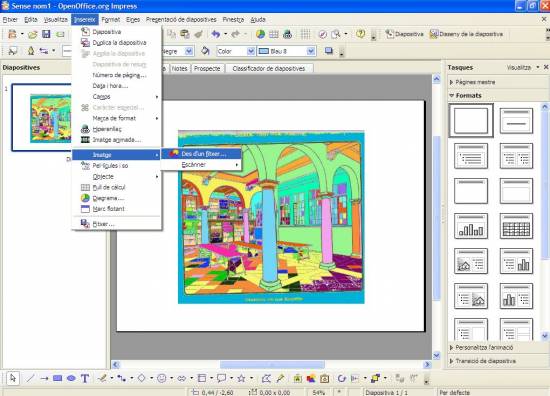Select the blank slide layout
The height and width of the screenshot is (396, 550).
(471, 120)
